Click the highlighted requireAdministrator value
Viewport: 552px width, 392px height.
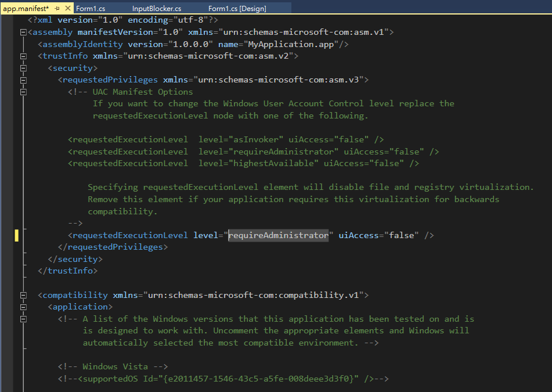tap(279, 235)
